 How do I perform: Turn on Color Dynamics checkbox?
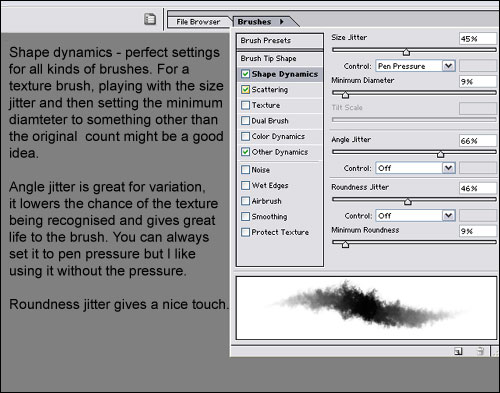pyautogui.click(x=245, y=136)
